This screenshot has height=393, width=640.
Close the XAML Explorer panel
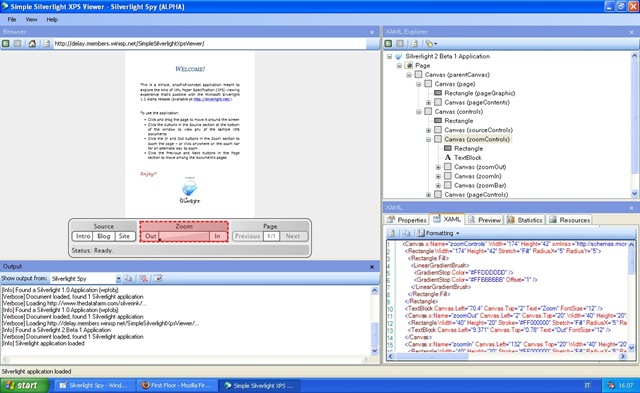tap(631, 32)
